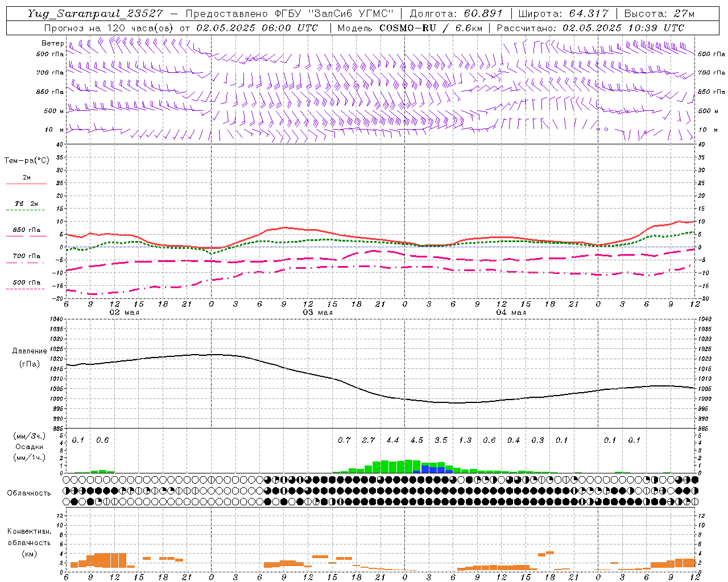Select the latitude text 'Широта: 64.317'

point(564,14)
